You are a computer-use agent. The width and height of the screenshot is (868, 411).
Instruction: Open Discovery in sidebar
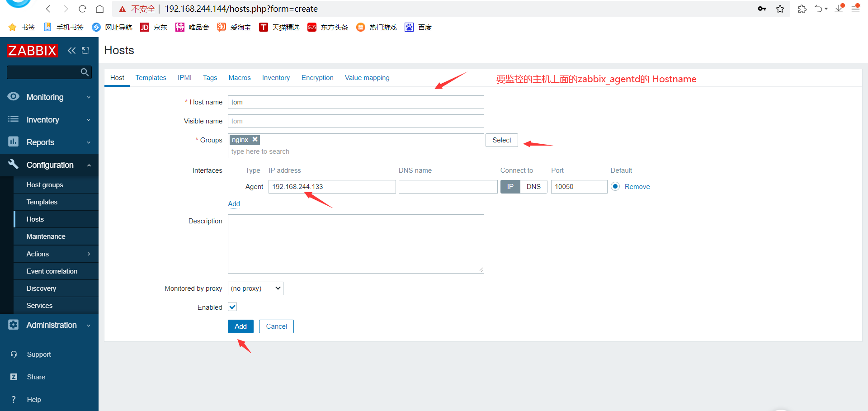(56, 288)
